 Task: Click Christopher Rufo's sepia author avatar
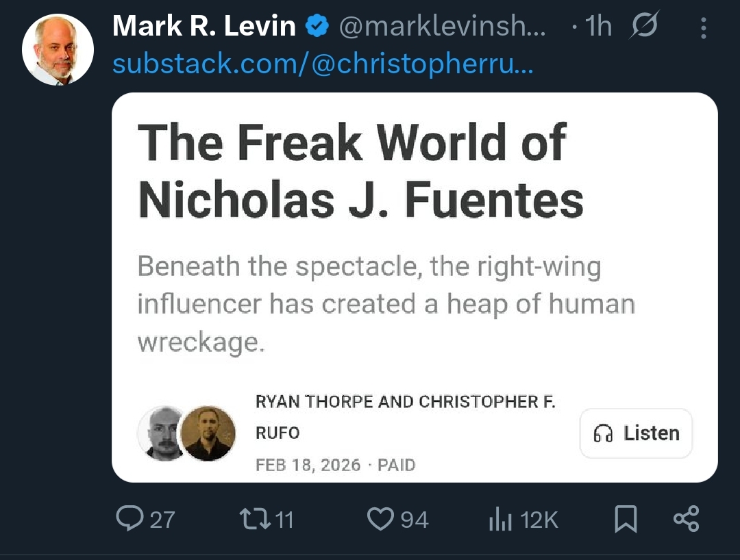coord(208,433)
